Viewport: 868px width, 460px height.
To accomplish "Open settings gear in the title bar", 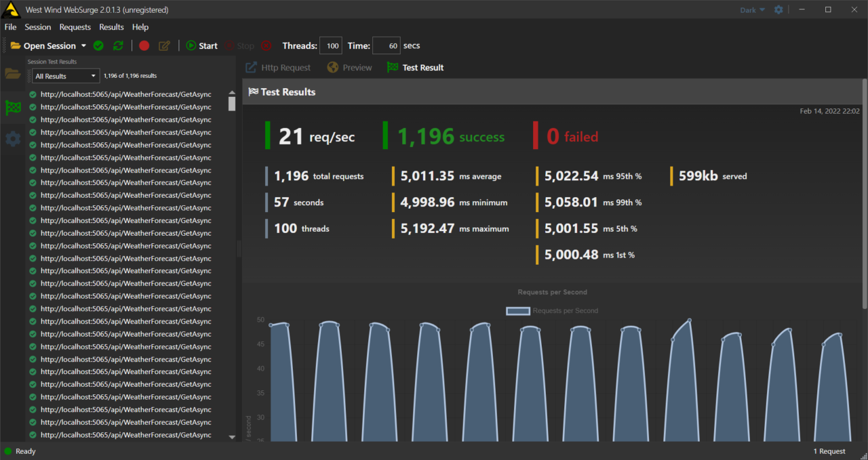I will point(778,10).
